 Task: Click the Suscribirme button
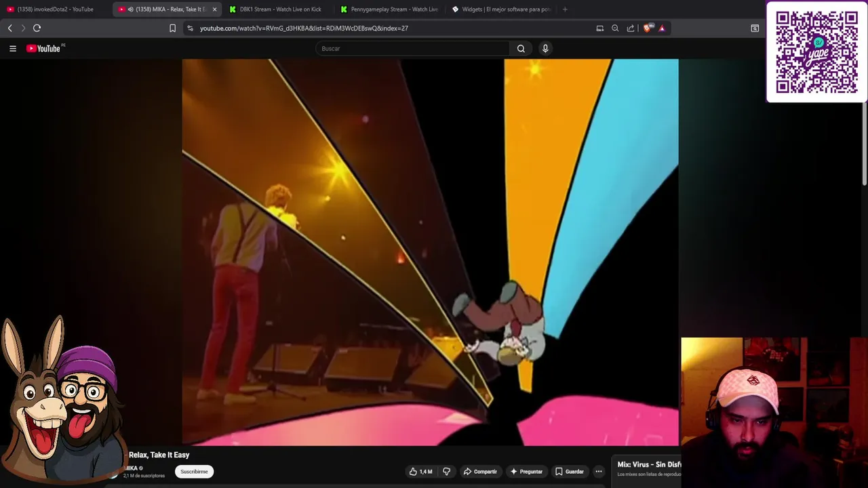pos(194,472)
